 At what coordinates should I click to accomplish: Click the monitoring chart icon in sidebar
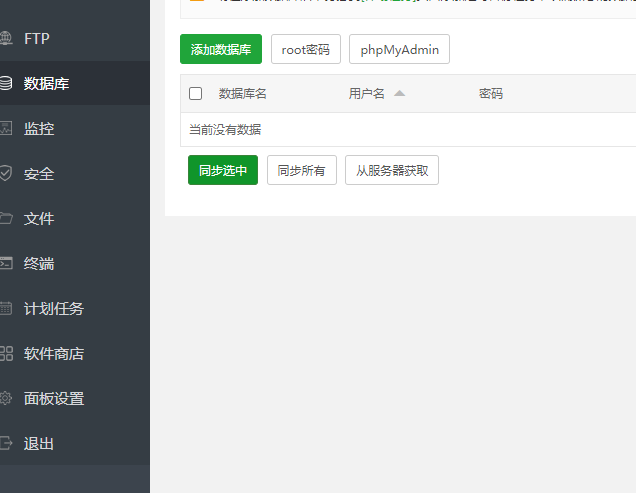[x=6, y=128]
